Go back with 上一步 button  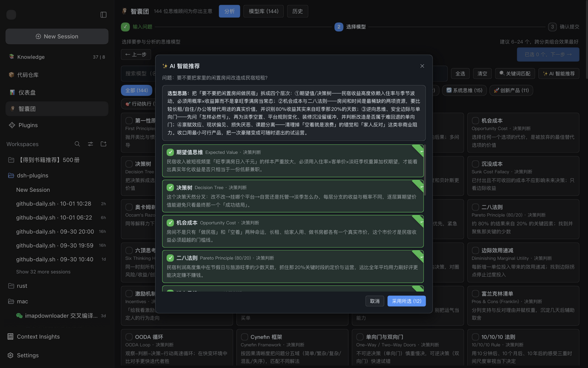click(x=136, y=54)
